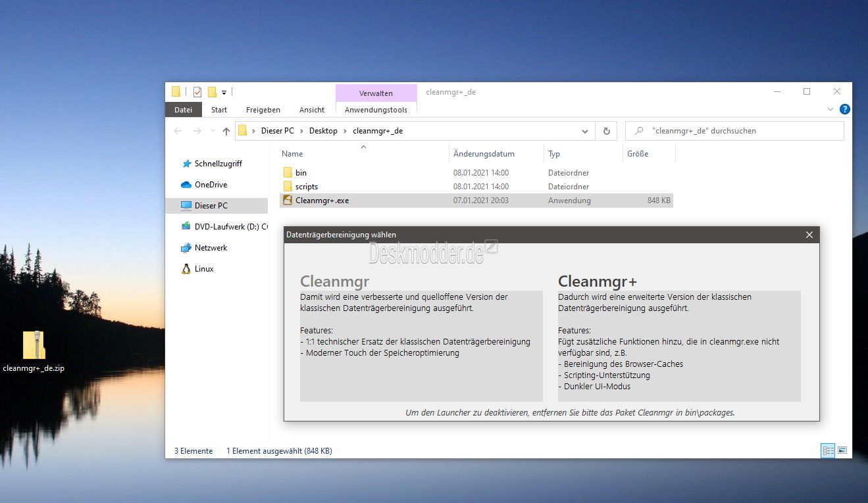This screenshot has height=503, width=868.
Task: Click the 848 KB size cell
Action: click(659, 201)
